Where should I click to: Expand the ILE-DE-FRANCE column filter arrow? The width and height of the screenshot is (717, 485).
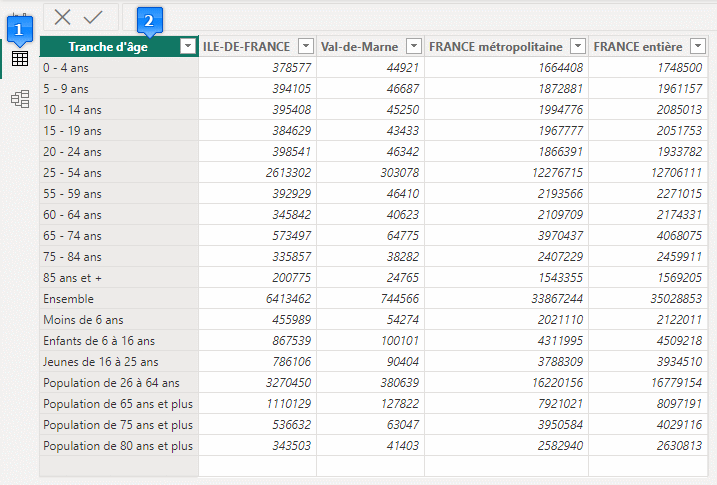tap(305, 47)
